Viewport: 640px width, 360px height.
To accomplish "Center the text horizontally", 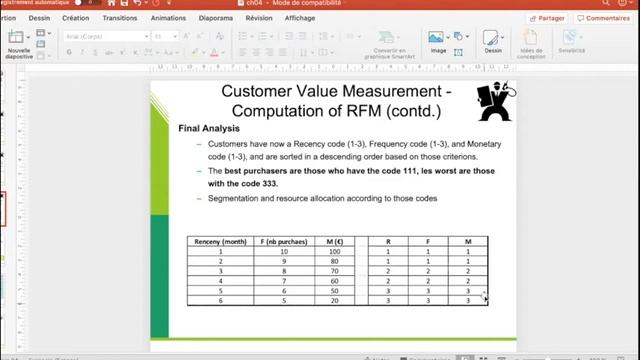I will pyautogui.click(x=256, y=52).
